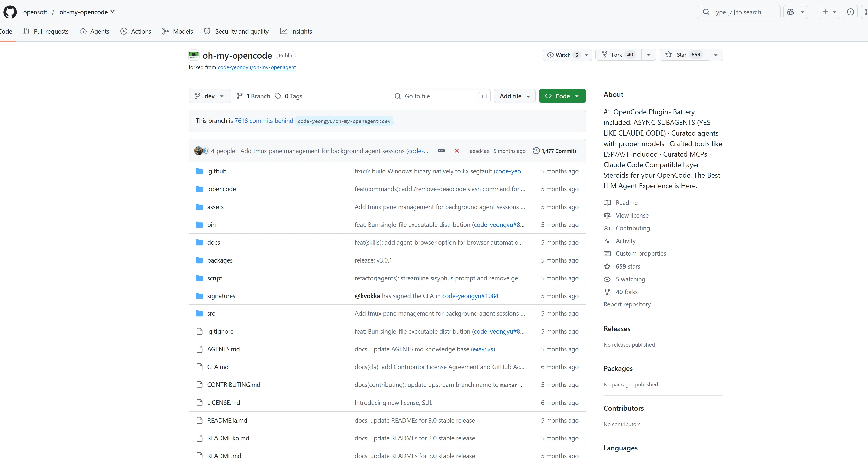Expand commit message ellipsis icon
Image resolution: width=868 pixels, height=458 pixels.
point(441,151)
